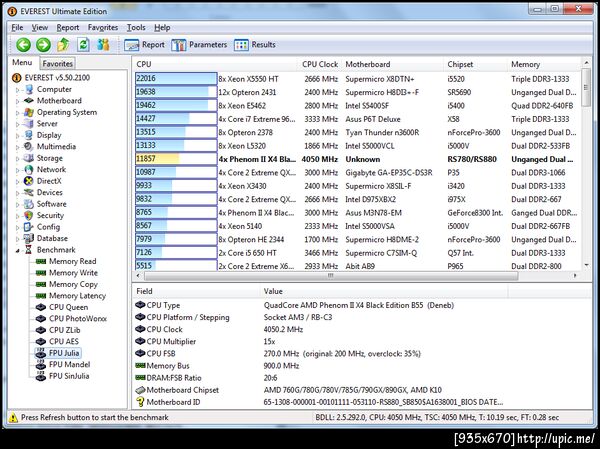The height and width of the screenshot is (449, 600).
Task: Click the Motherboard icon in tree
Action: tap(29, 101)
